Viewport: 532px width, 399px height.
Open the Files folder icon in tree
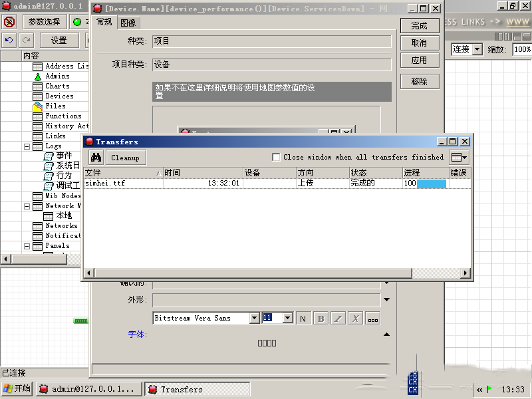[x=38, y=106]
